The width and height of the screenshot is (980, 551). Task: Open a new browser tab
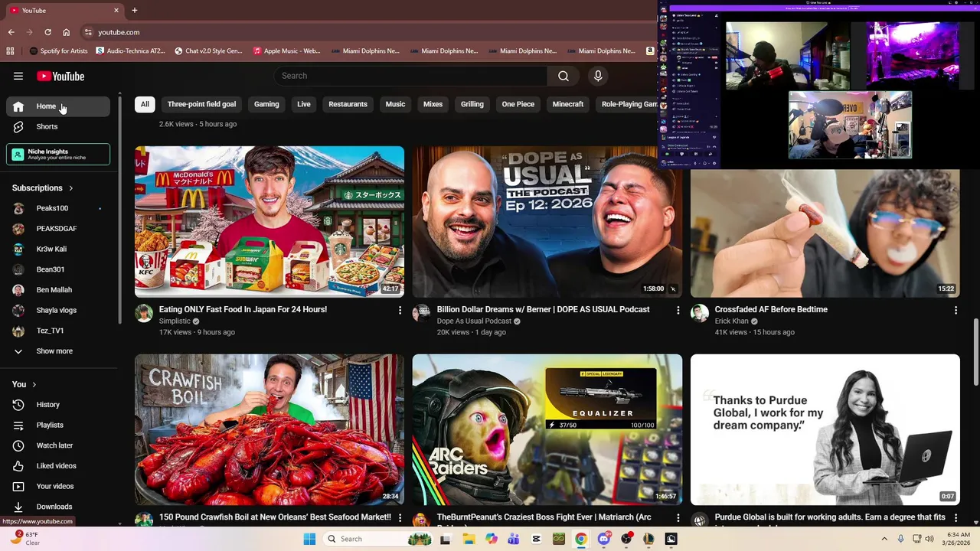pos(134,10)
